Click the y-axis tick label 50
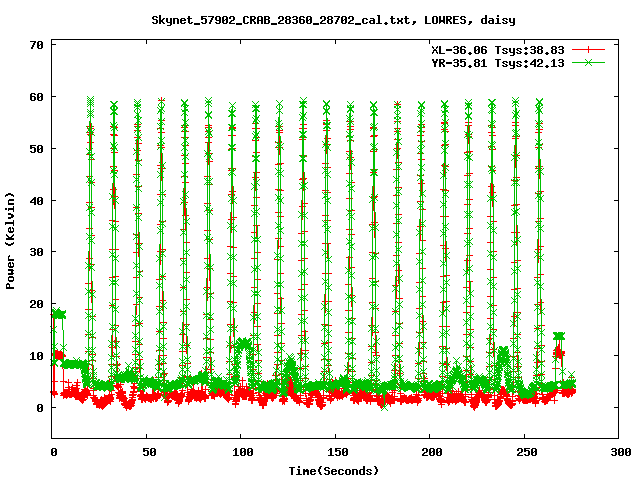Screen dimensions: 640x480 (36, 149)
